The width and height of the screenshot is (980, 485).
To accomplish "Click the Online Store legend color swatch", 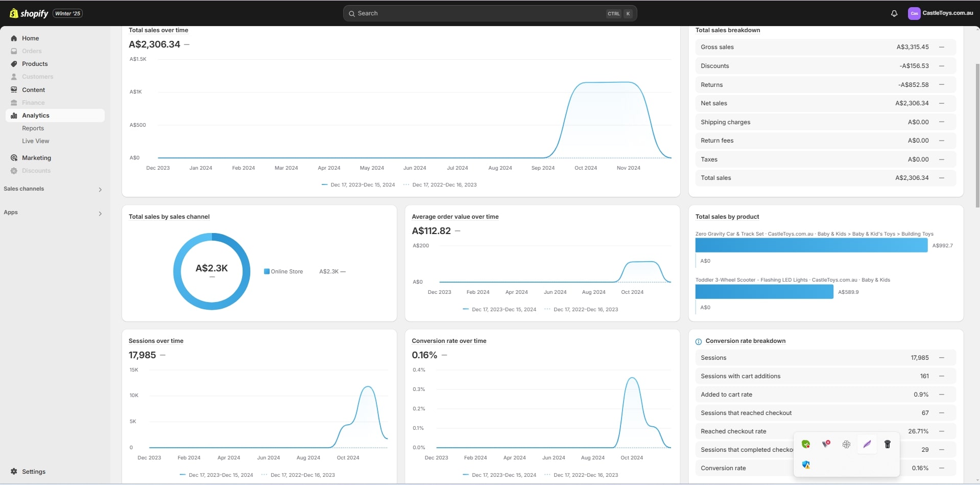I will pos(267,271).
